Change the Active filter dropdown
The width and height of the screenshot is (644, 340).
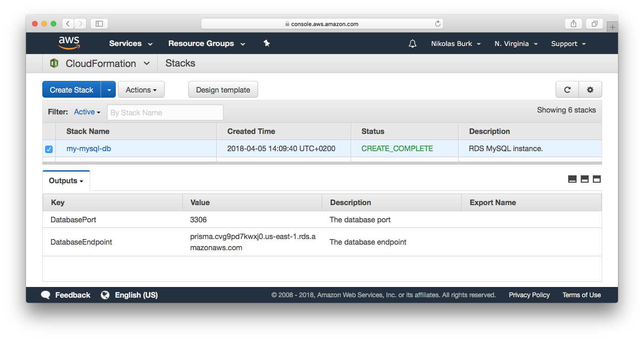87,112
